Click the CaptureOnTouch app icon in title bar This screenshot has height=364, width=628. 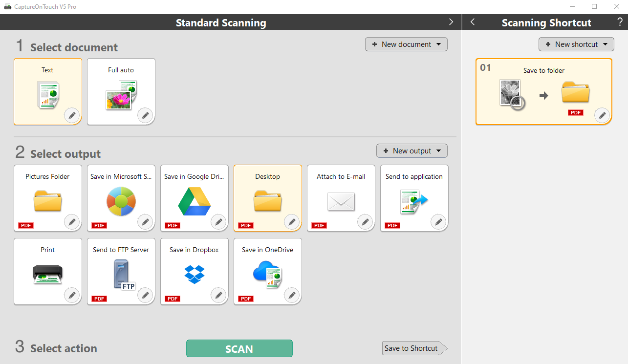(x=8, y=7)
